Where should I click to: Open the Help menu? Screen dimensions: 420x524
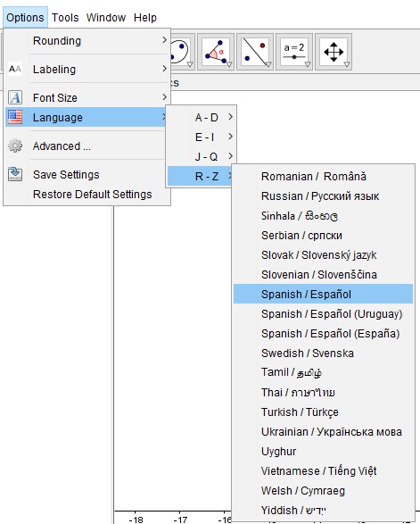pos(144,17)
